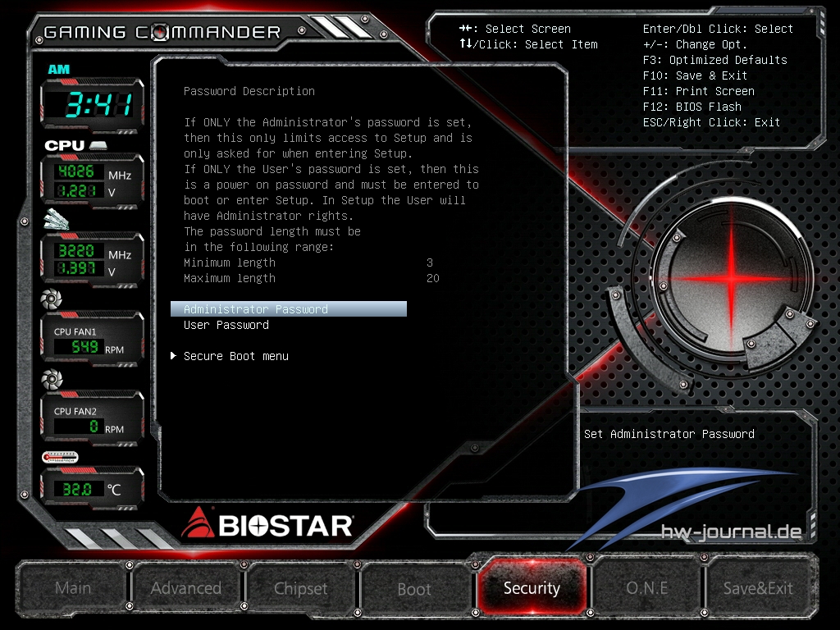Viewport: 840px width, 630px height.
Task: Click the CPU chip icon
Action: (x=98, y=145)
